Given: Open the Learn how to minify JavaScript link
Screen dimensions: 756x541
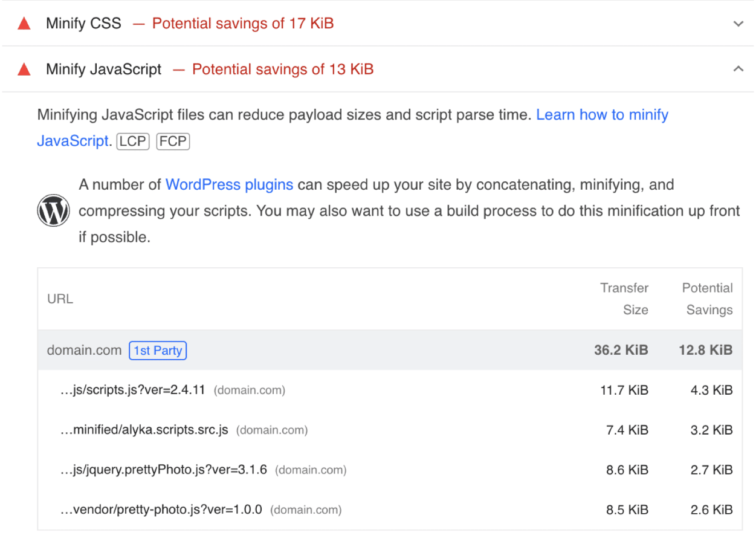Looking at the screenshot, I should click(x=602, y=115).
